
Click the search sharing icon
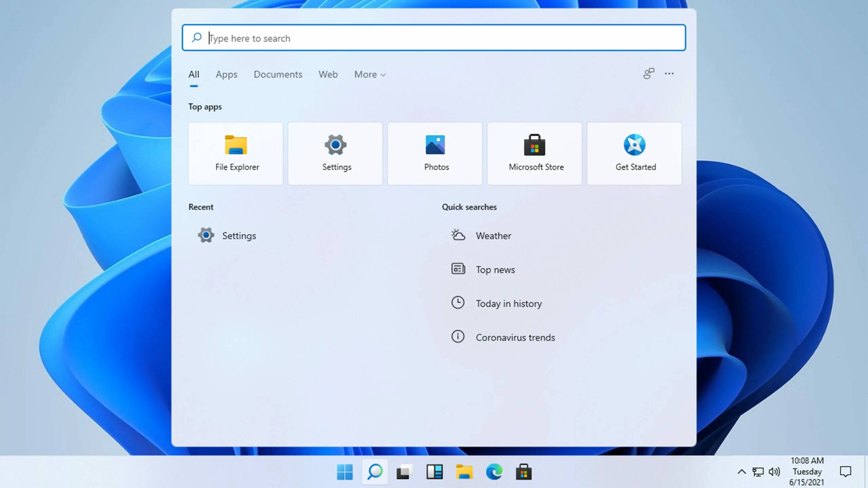click(x=649, y=73)
